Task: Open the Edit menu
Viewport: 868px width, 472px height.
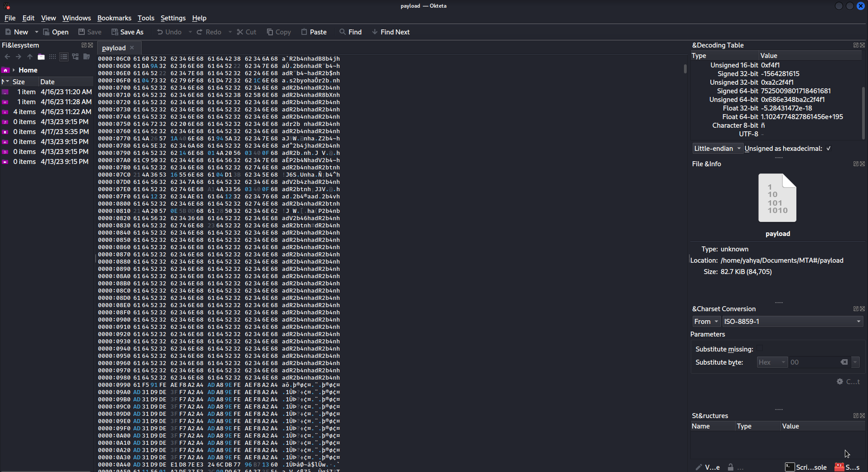Action: [x=29, y=18]
